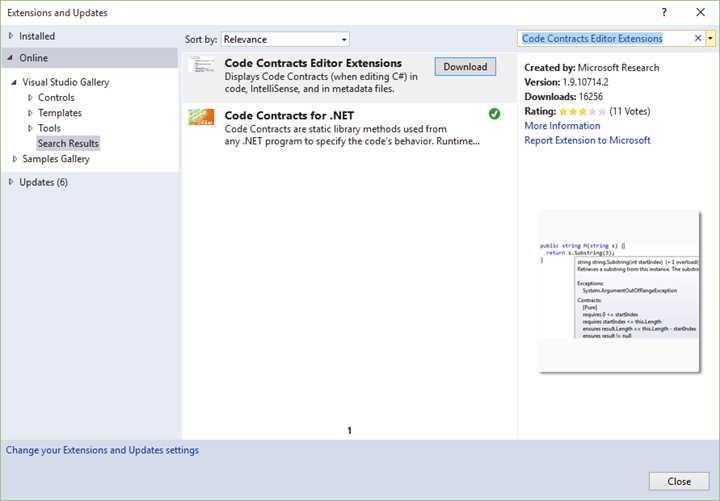720x501 pixels.
Task: Click the Close button
Action: [679, 481]
